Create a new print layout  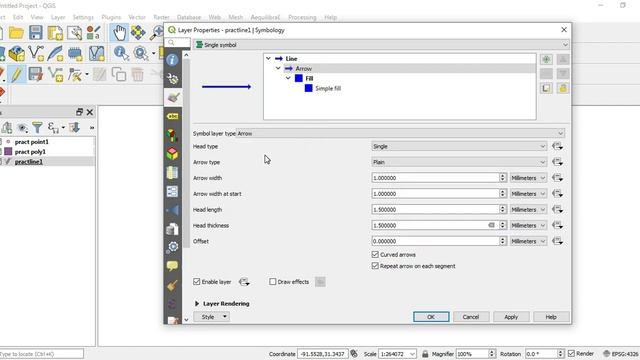pos(55,33)
